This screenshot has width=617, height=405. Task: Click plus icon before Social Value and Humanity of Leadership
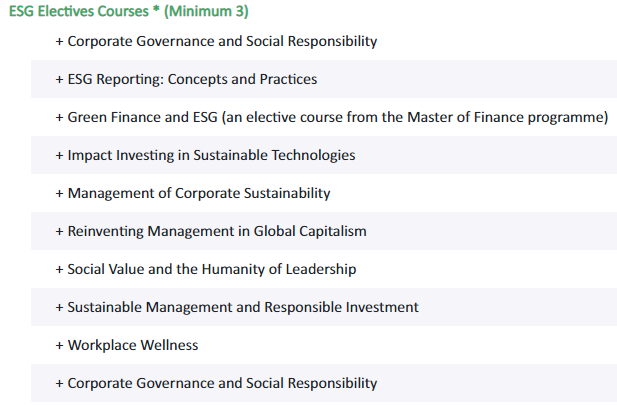click(x=59, y=270)
